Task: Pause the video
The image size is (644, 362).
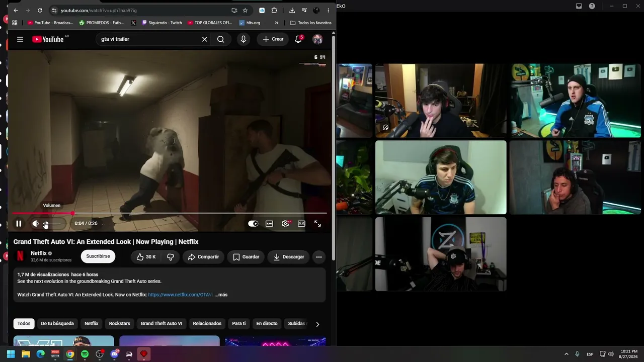Action: click(19, 224)
